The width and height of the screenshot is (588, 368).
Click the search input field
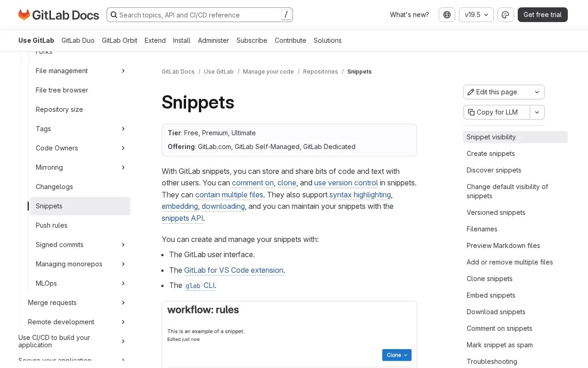click(200, 15)
